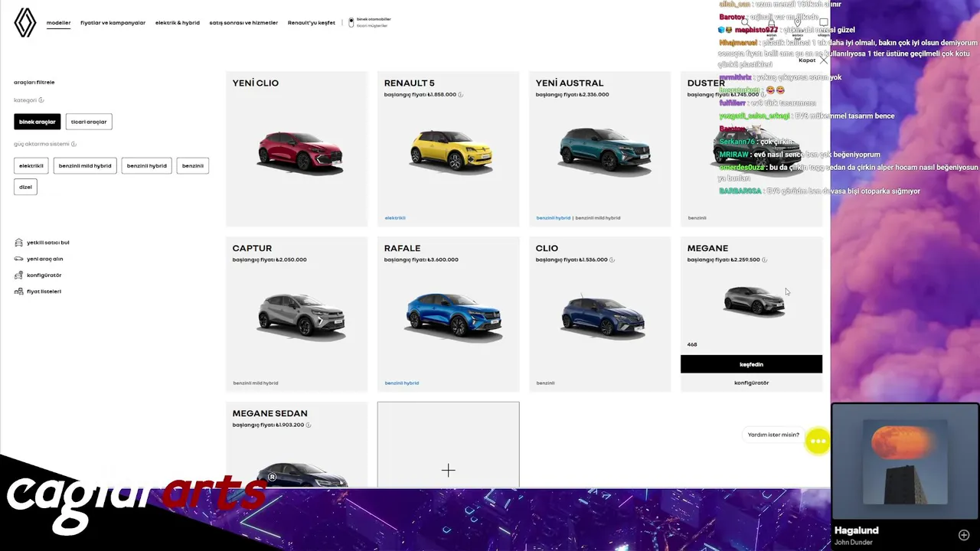The height and width of the screenshot is (551, 980).
Task: Add Hagalund track with the plus icon
Action: point(964,535)
